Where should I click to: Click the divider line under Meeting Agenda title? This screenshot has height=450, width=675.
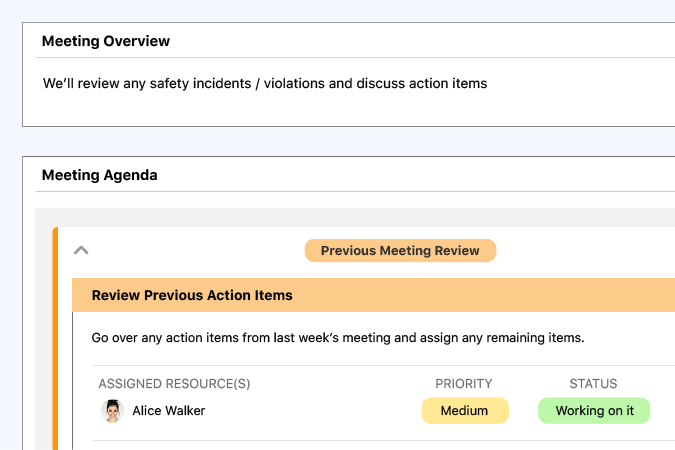(350, 192)
